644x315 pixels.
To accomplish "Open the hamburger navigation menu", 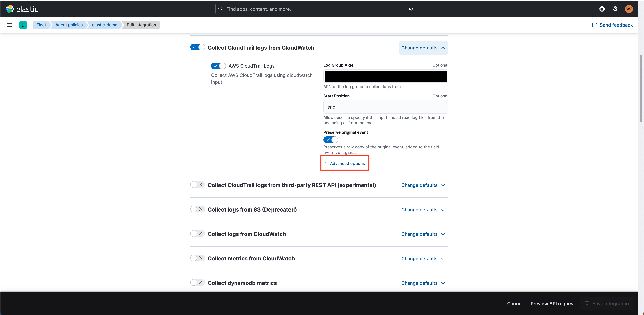I will (10, 25).
